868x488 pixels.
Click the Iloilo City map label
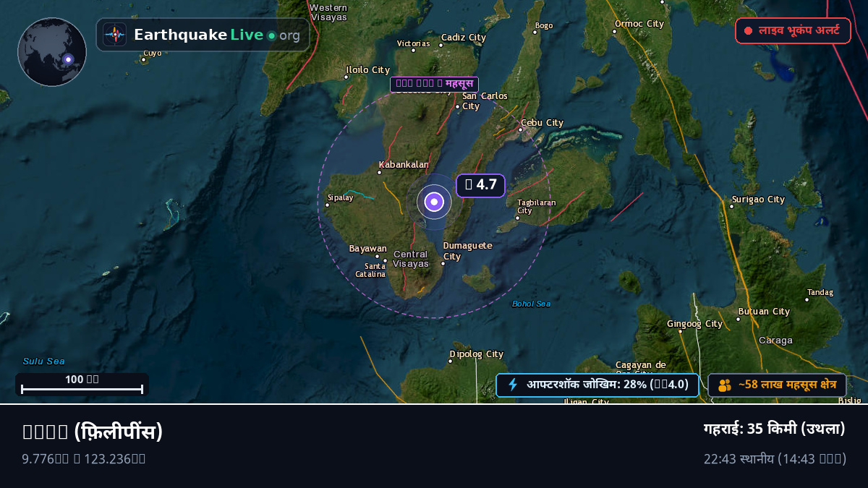(x=367, y=70)
